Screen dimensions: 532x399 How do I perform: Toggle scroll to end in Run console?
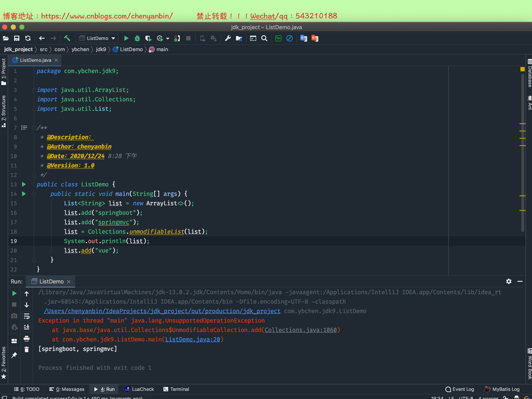[26, 327]
